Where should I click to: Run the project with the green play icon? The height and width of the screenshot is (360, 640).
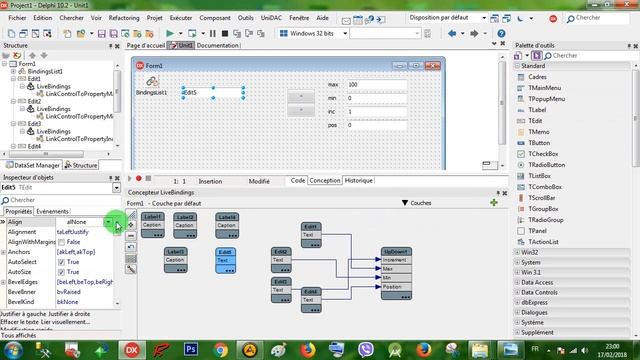point(170,33)
